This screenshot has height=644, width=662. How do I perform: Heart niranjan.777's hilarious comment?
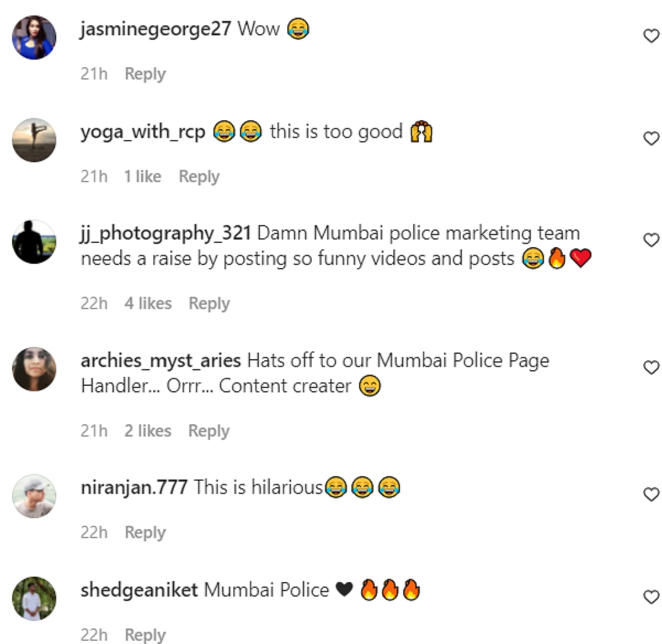coord(652,494)
